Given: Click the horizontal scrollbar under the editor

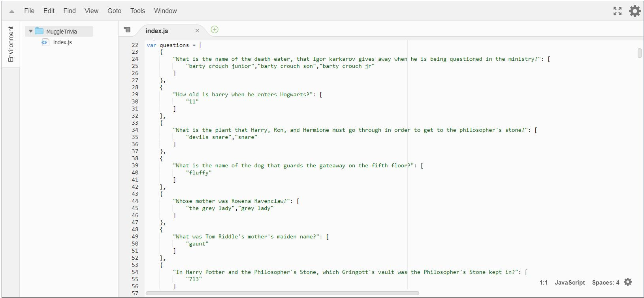Looking at the screenshot, I should [x=282, y=293].
